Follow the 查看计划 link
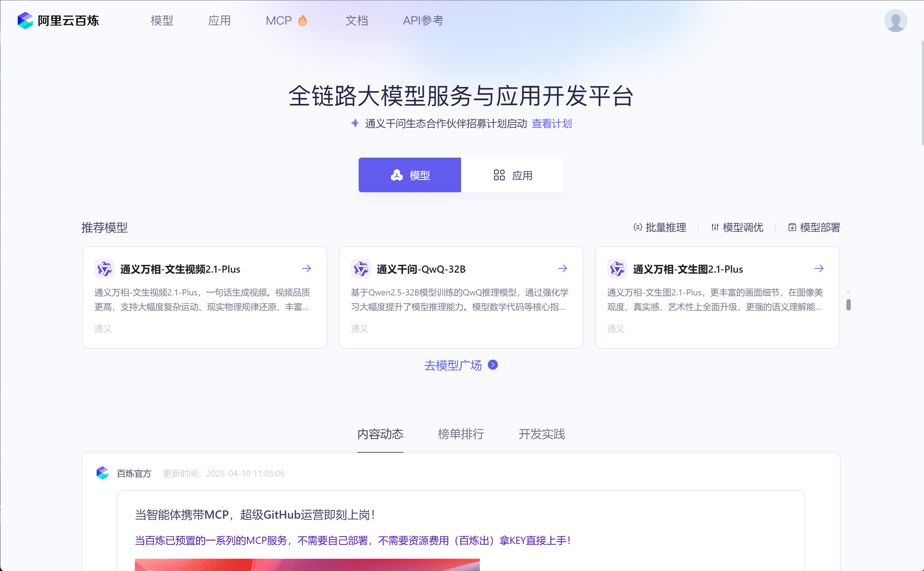The image size is (924, 571). pos(552,123)
